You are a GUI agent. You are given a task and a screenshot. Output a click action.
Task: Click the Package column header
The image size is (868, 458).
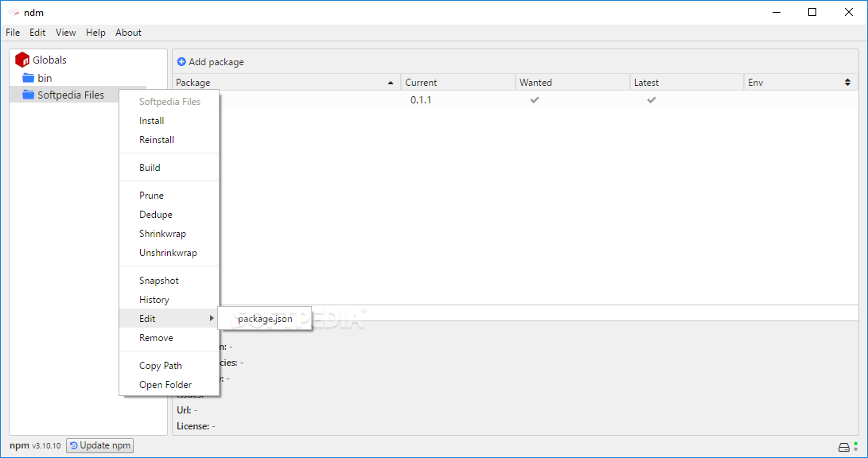286,83
